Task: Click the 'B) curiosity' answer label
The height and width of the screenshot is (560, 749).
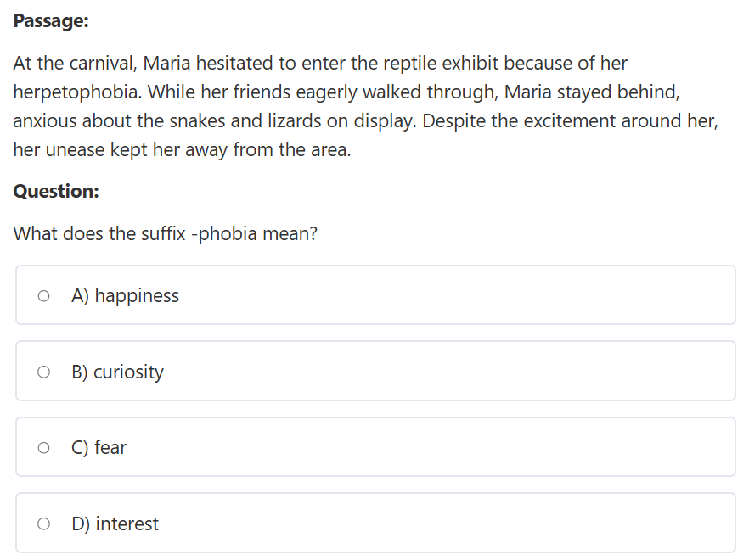Action: [117, 372]
